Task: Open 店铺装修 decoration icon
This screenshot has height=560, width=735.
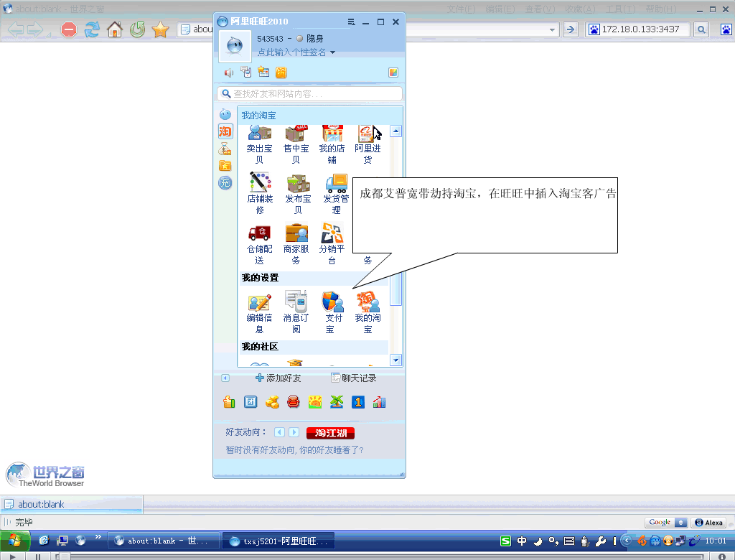Action: click(260, 192)
